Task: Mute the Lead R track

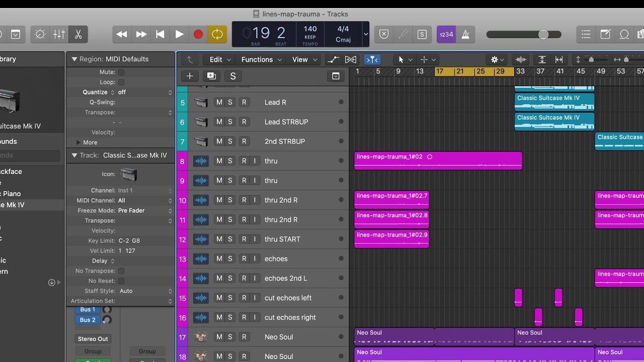Action: click(219, 102)
